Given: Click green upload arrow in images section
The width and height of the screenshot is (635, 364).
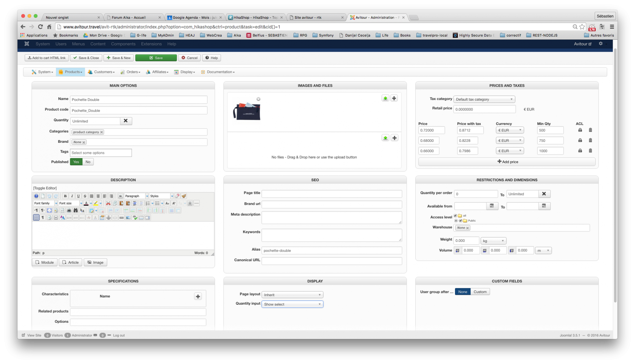Looking at the screenshot, I should 385,98.
